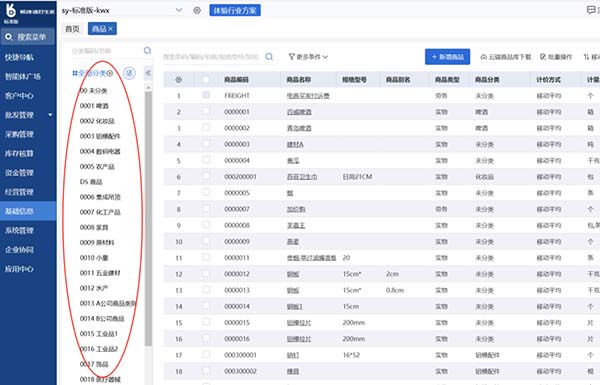Check the box for product 0000005
The height and width of the screenshot is (385, 600).
(206, 192)
